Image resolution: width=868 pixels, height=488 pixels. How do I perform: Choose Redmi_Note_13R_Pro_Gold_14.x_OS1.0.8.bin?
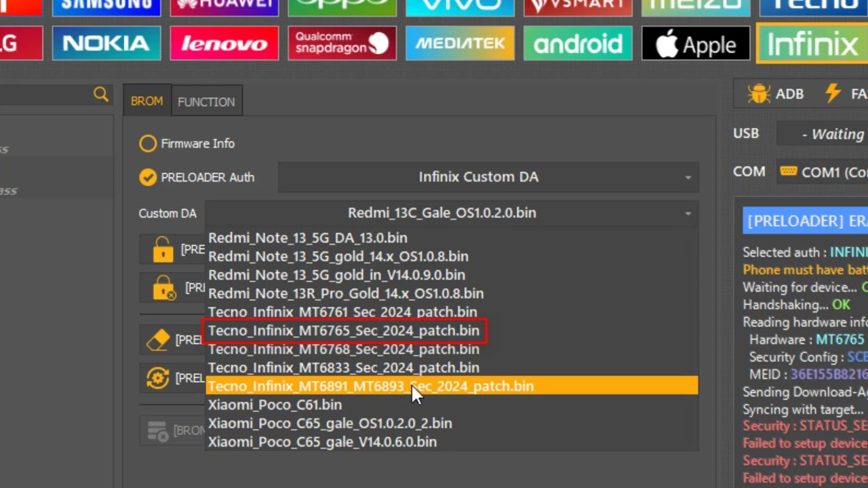[452, 293]
